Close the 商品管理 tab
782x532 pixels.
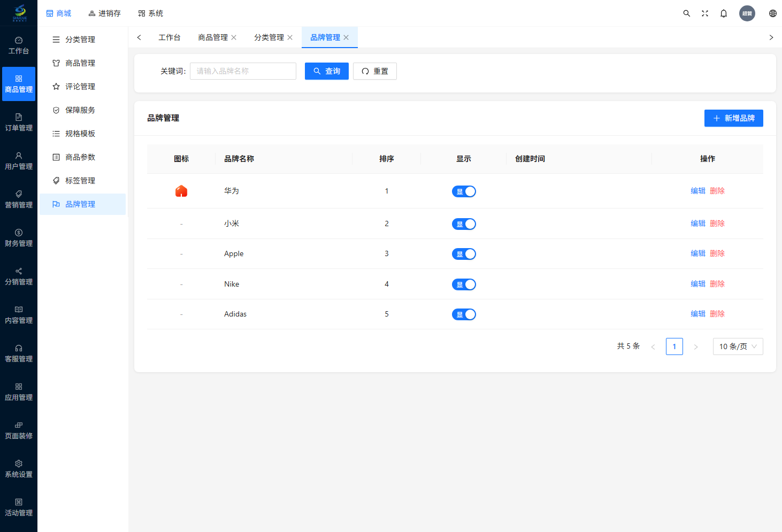tap(234, 37)
